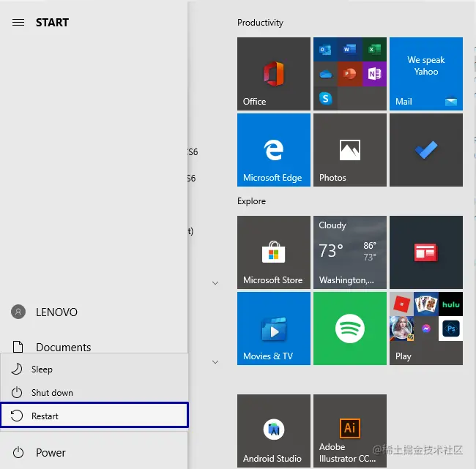This screenshot has width=476, height=469.
Task: Select Sleep from the power menu
Action: [94, 369]
